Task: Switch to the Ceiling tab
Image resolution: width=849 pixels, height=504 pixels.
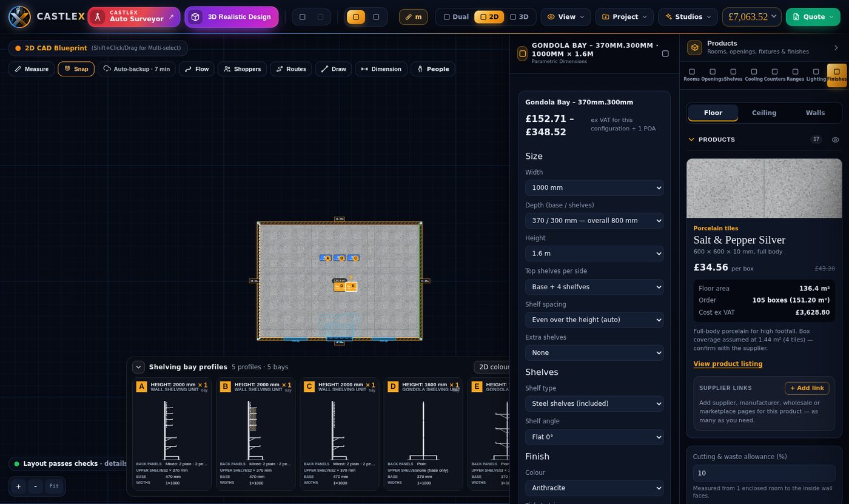Action: 764,113
